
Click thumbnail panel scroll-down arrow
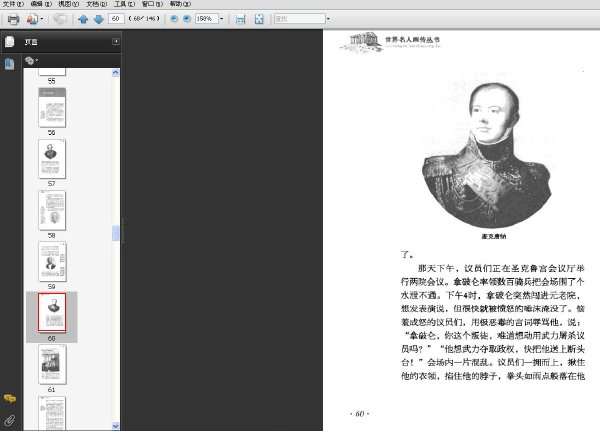[x=116, y=426]
